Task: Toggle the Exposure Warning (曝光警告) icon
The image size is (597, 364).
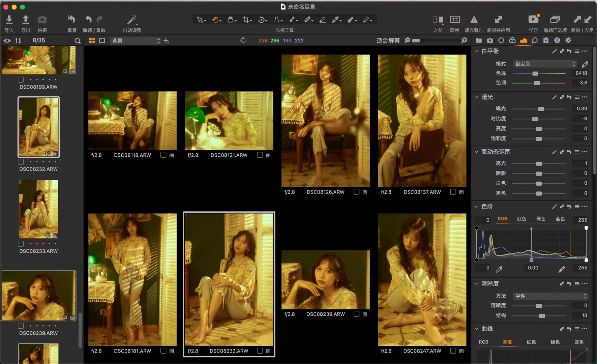Action: (474, 20)
